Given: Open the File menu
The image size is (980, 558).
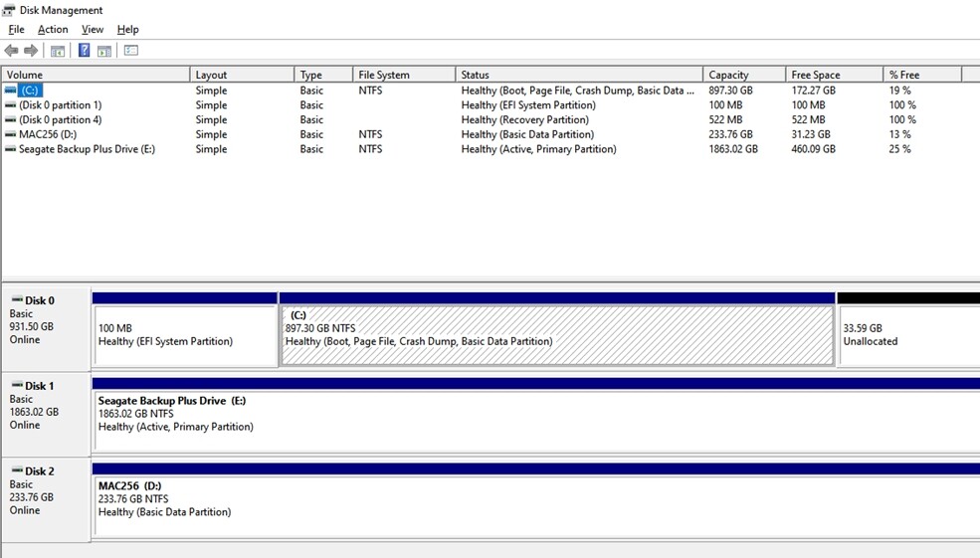Looking at the screenshot, I should click(16, 30).
